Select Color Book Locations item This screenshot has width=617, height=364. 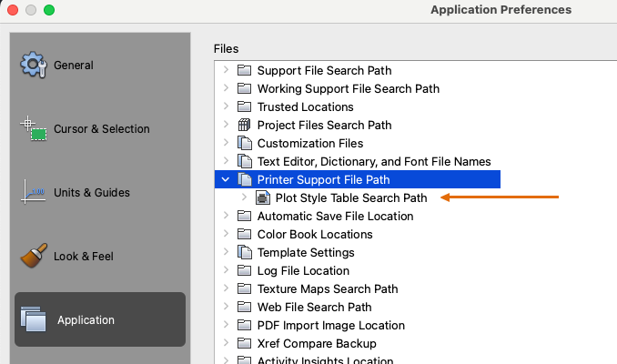point(315,234)
